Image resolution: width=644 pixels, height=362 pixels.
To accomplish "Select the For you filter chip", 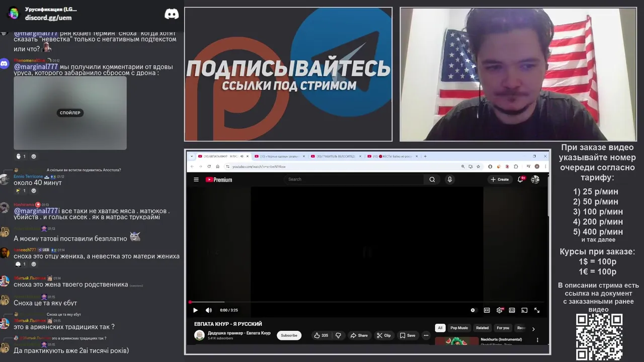I will (503, 328).
